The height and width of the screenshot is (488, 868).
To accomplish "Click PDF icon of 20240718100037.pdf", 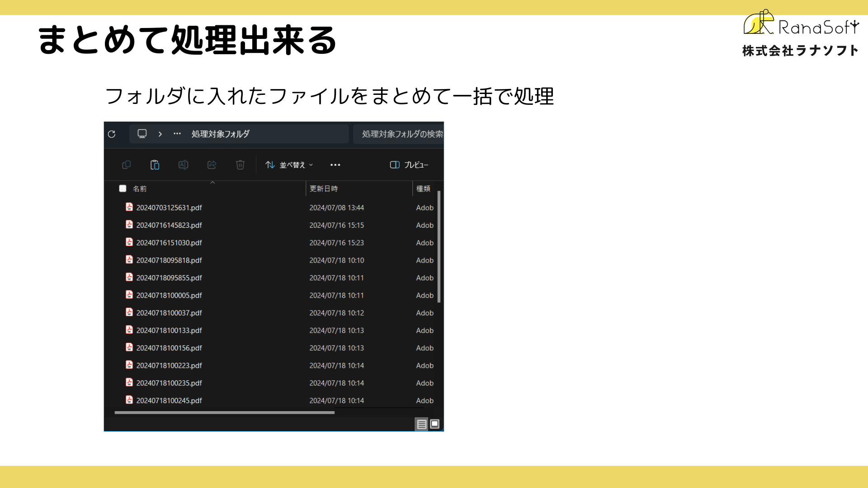I will point(129,312).
